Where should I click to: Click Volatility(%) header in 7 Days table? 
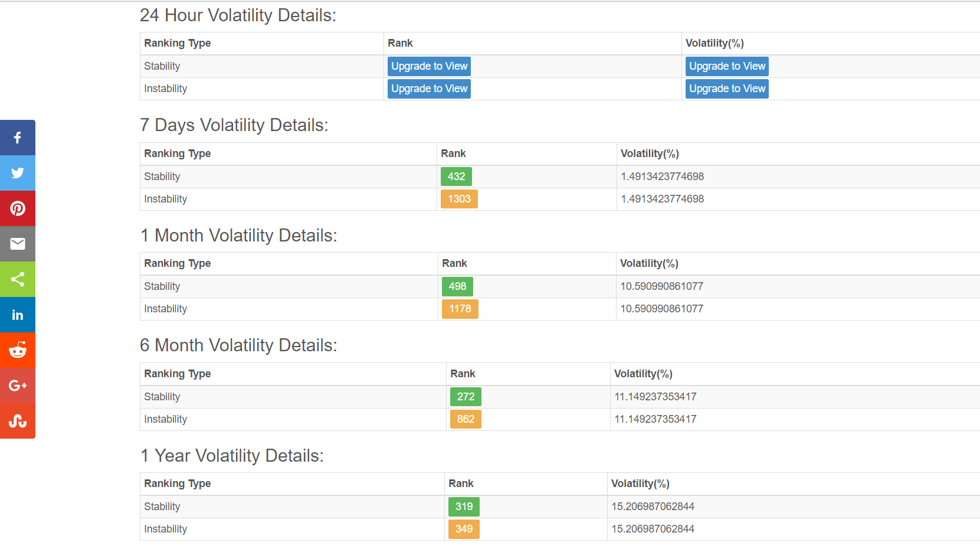[650, 153]
